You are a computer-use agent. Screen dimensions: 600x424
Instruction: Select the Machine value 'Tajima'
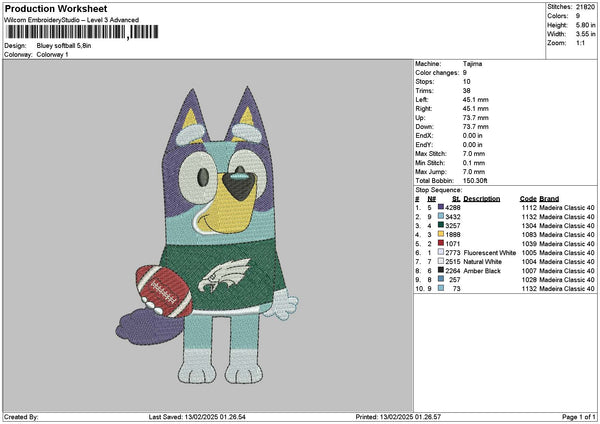point(472,64)
